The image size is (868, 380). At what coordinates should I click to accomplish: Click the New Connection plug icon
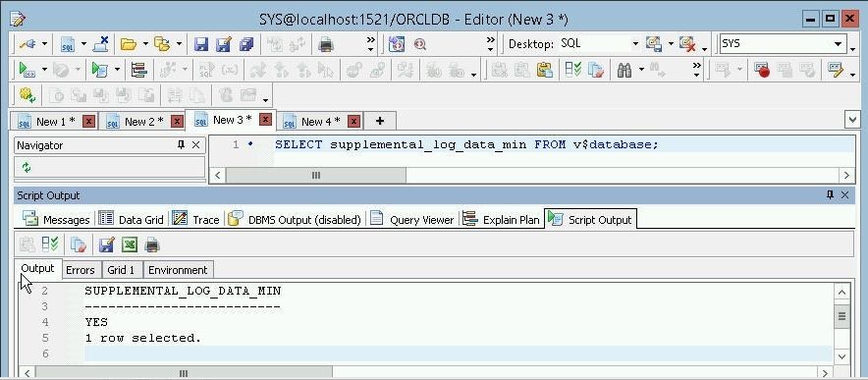click(x=27, y=44)
